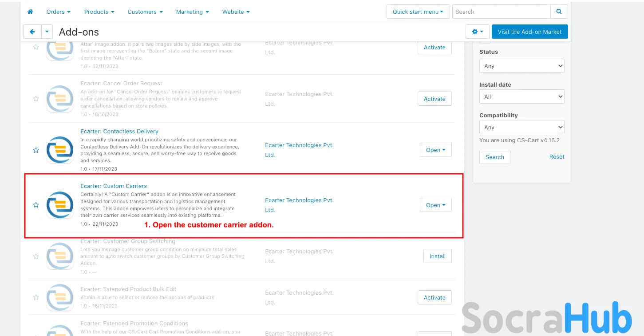This screenshot has height=336, width=644.
Task: Open the gear settings menu
Action: point(478,32)
